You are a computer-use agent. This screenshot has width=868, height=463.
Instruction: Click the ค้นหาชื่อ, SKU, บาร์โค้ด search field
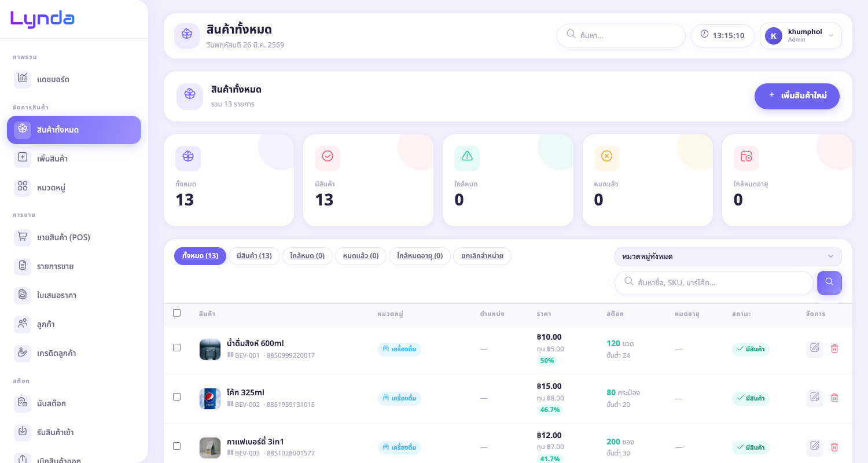tap(718, 283)
